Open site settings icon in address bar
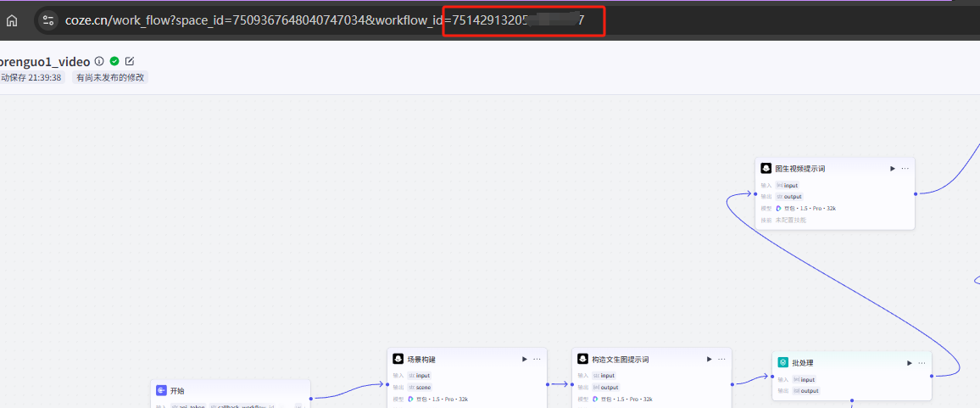Image resolution: width=980 pixels, height=408 pixels. tap(48, 20)
